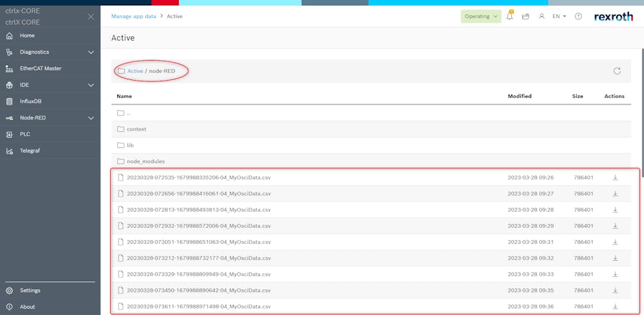Download file 20230328-073611-1679988971498-04_MyOsciData.csv

click(x=615, y=307)
